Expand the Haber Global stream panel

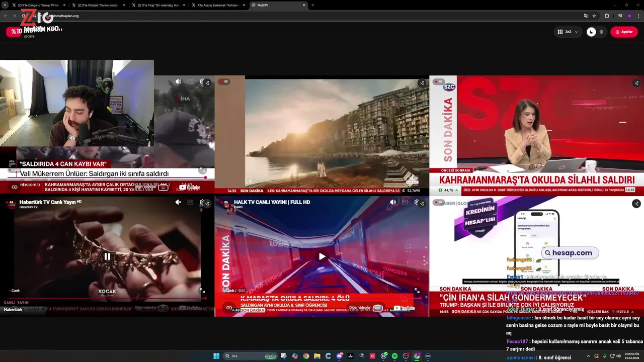click(636, 204)
